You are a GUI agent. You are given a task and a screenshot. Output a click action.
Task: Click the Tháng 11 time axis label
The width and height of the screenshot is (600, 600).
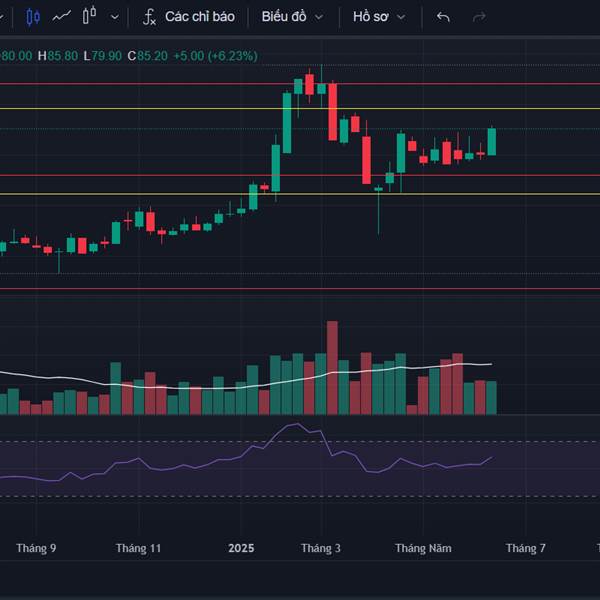[x=139, y=548]
